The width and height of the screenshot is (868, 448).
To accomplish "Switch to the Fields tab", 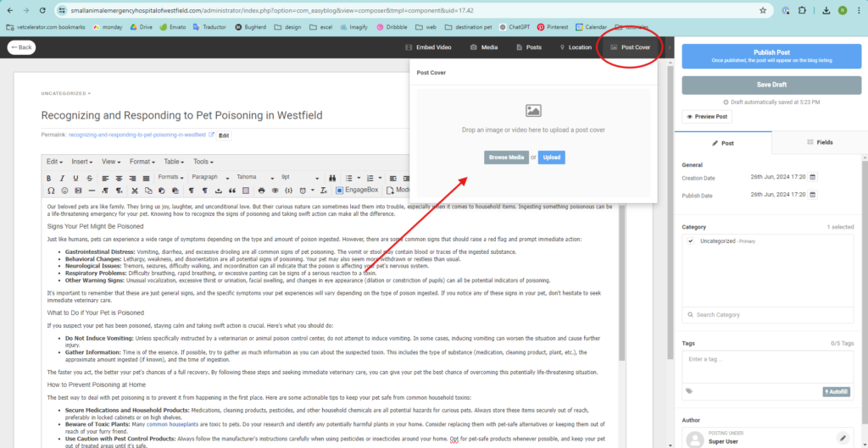I will 819,142.
